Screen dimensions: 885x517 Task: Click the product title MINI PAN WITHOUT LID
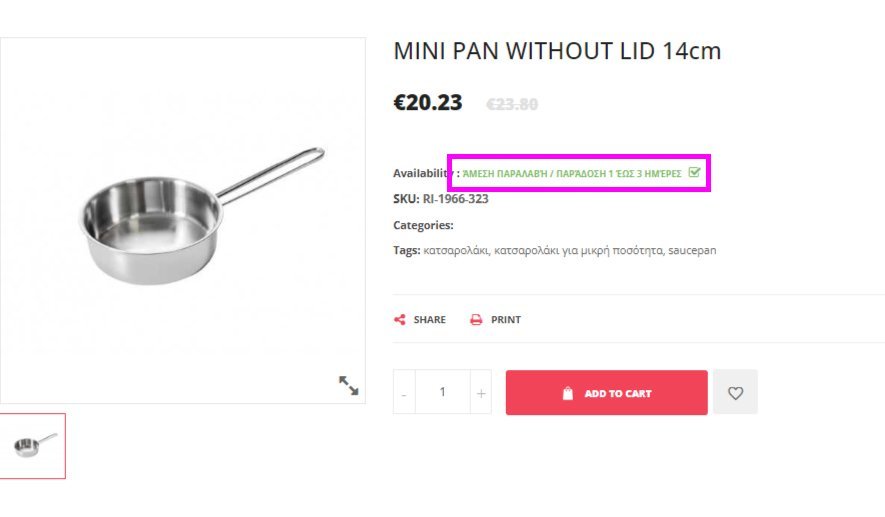pos(557,51)
